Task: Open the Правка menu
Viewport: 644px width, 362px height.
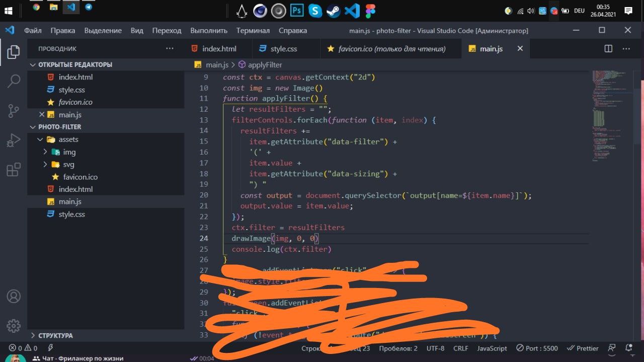Action: click(x=63, y=30)
